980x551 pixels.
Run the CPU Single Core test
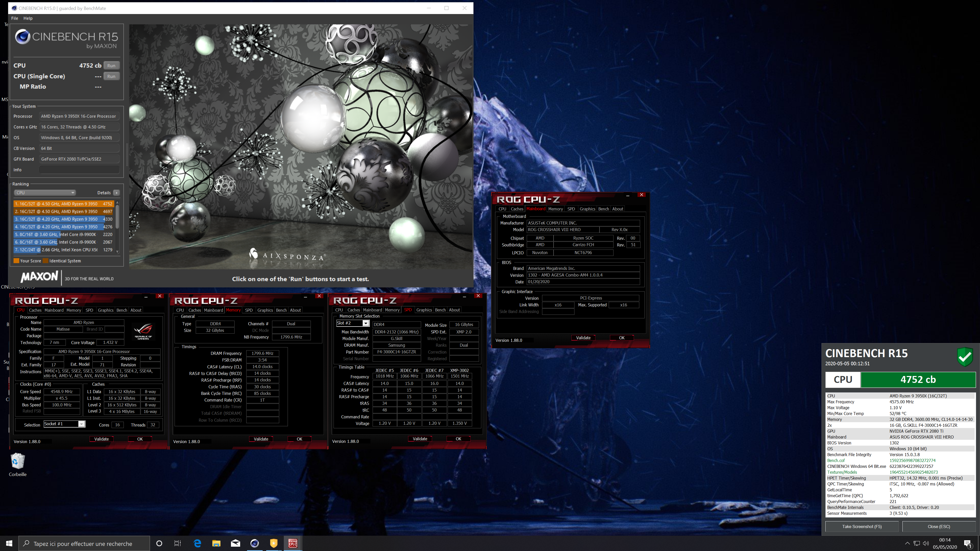(111, 76)
